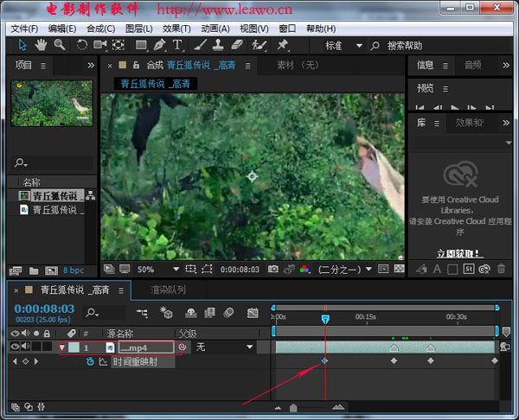Select the Eraser tool

point(237,45)
